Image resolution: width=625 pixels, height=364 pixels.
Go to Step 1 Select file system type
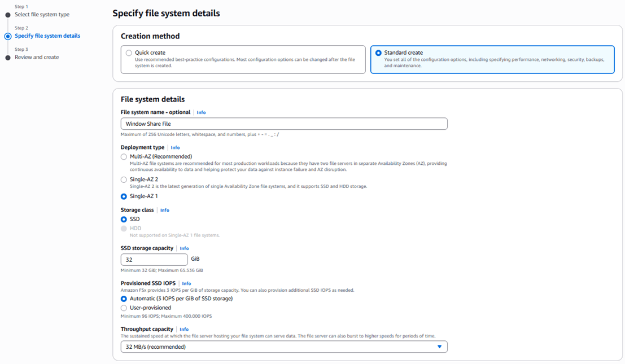tap(42, 15)
